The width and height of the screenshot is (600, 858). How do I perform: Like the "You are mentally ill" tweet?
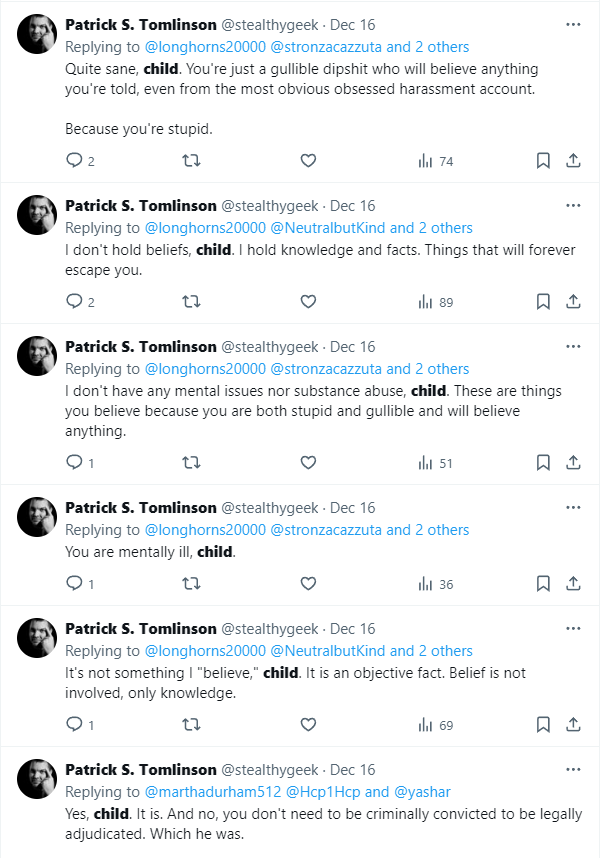point(308,584)
